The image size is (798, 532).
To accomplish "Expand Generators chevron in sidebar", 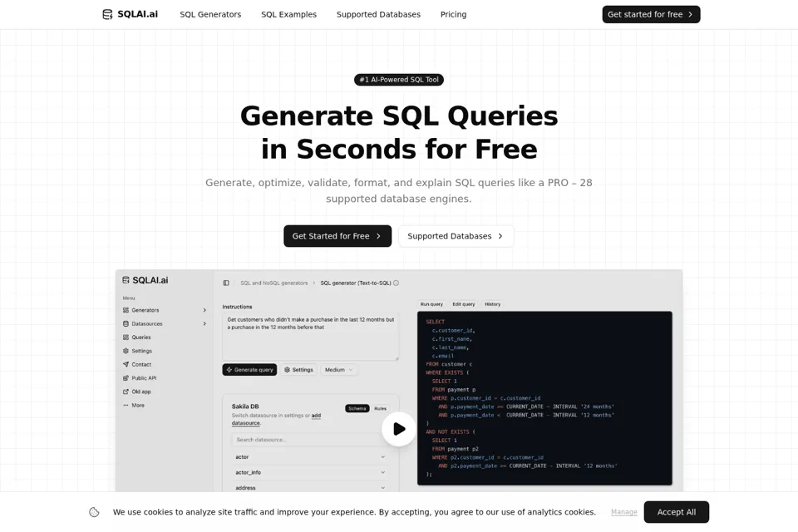I will [x=204, y=310].
